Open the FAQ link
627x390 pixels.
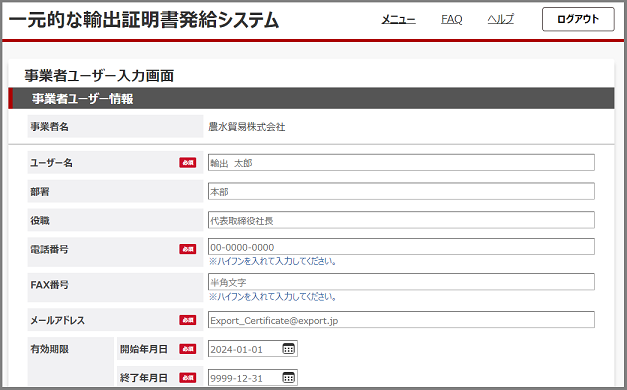click(451, 19)
